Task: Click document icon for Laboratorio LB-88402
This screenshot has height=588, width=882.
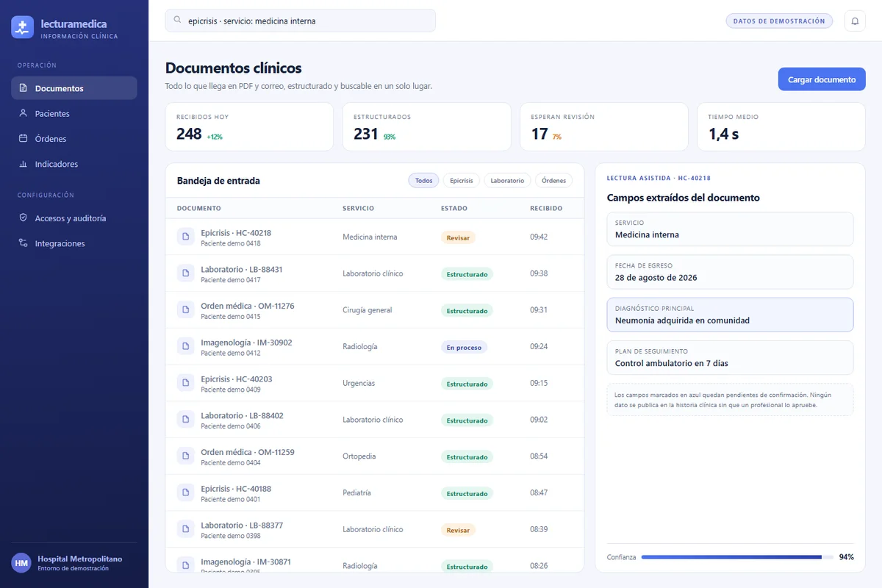Action: coord(184,420)
